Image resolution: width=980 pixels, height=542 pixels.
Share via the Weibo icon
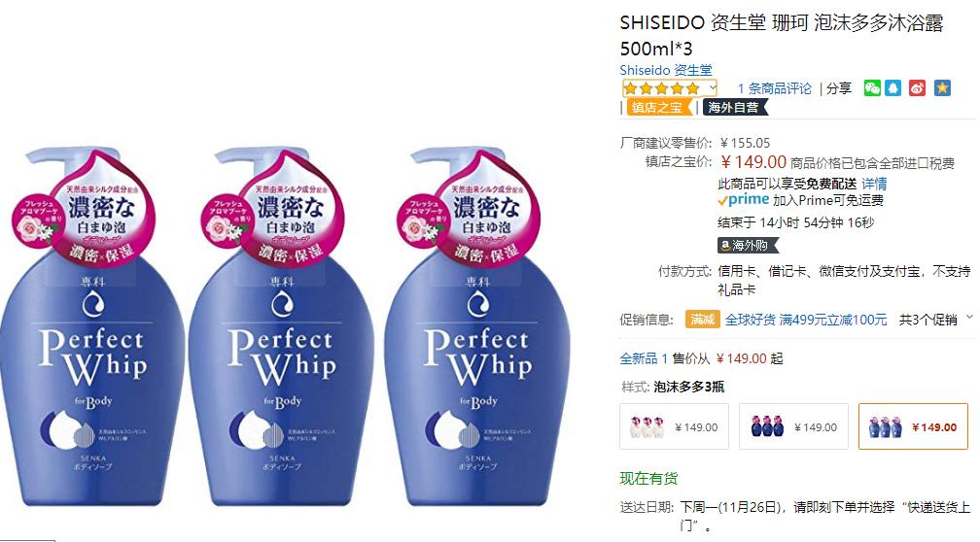tap(917, 88)
